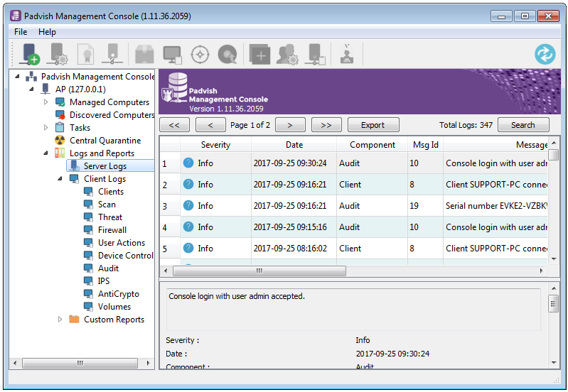The width and height of the screenshot is (568, 392).
Task: Click the Export button
Action: (373, 125)
